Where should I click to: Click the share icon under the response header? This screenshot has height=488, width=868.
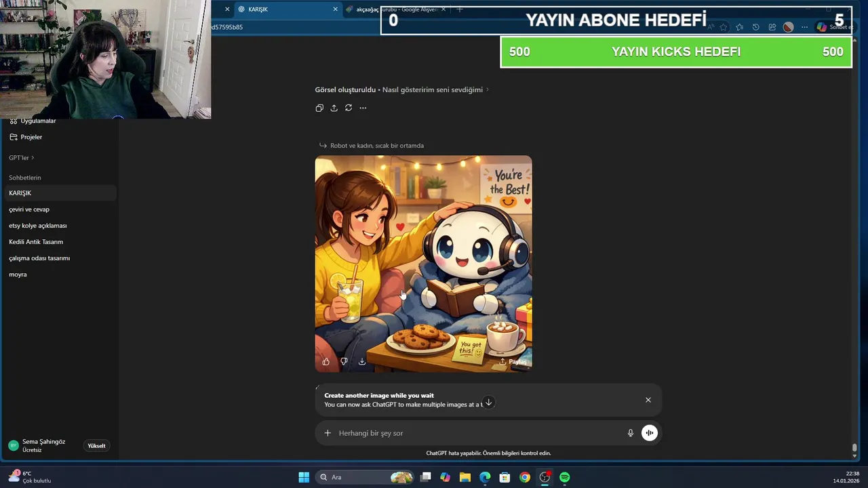(334, 108)
